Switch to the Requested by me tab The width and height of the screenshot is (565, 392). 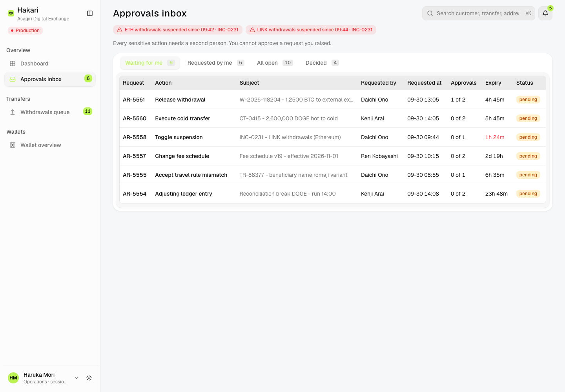(216, 63)
